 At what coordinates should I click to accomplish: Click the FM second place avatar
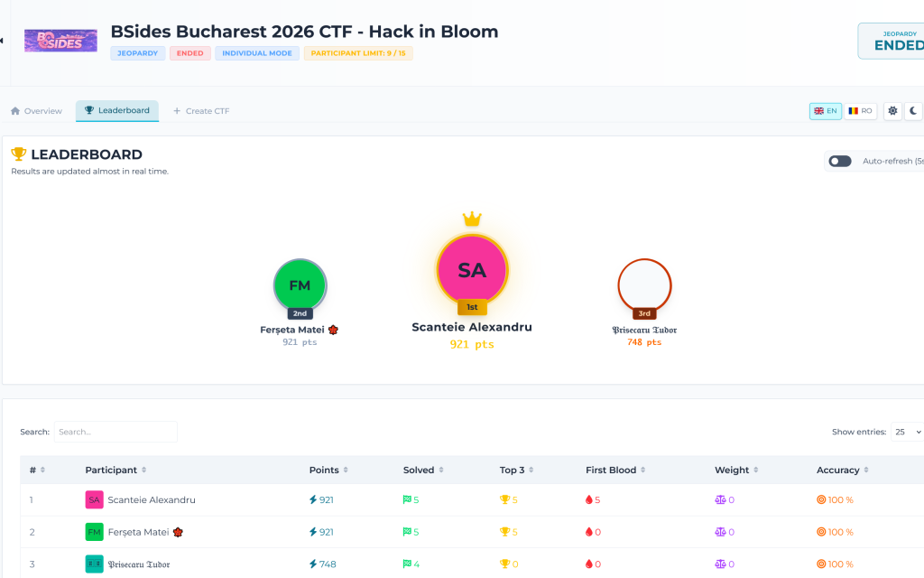300,285
